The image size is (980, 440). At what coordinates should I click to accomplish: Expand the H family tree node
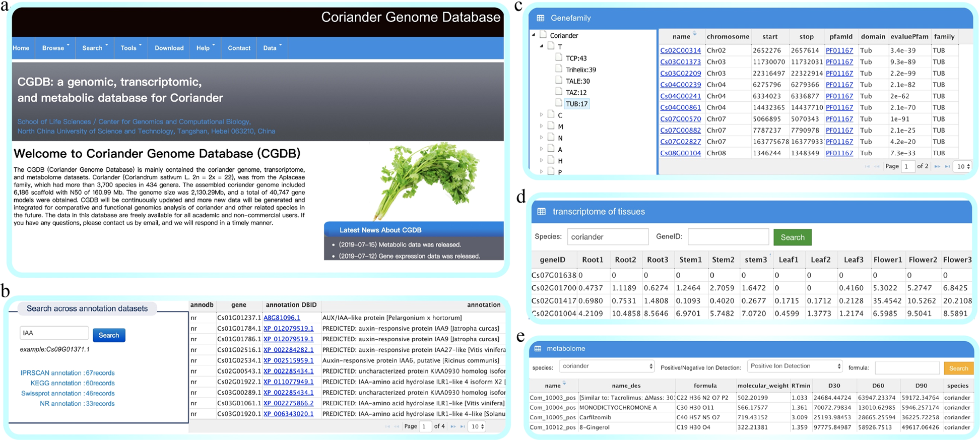pyautogui.click(x=542, y=161)
